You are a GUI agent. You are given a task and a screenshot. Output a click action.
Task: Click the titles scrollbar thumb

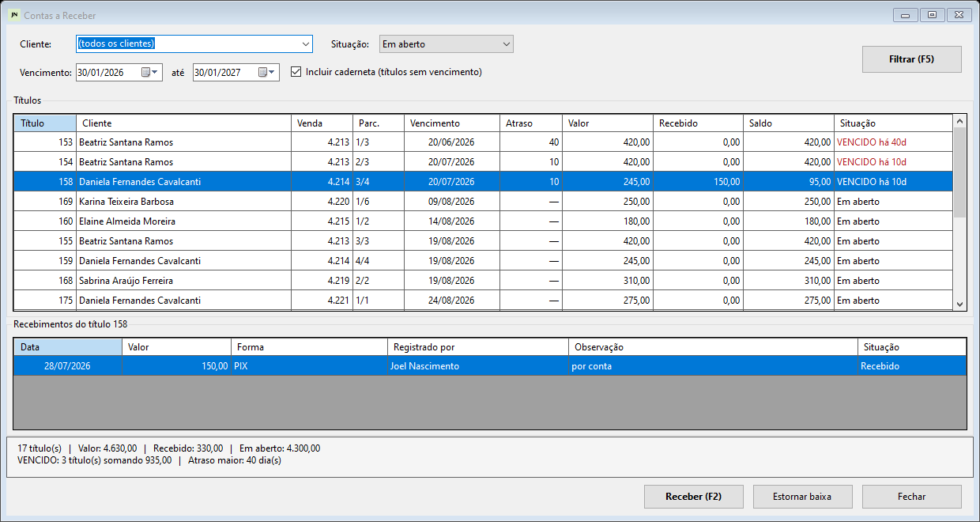(x=959, y=172)
